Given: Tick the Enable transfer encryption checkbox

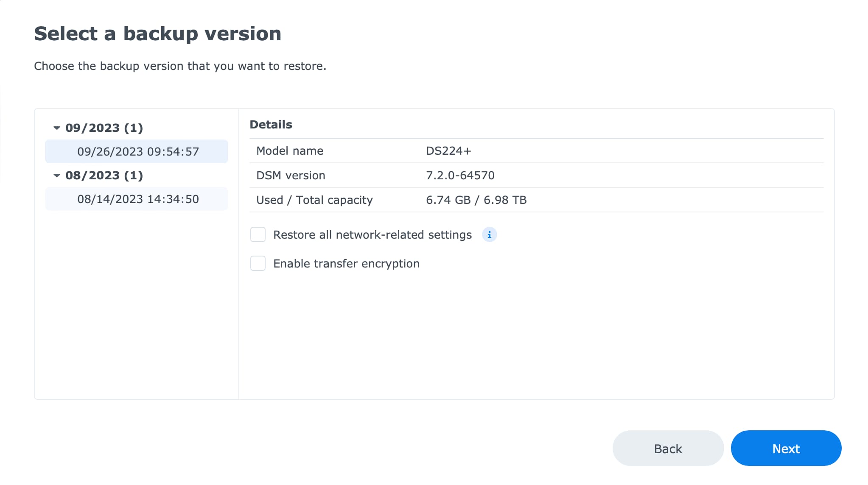Looking at the screenshot, I should click(258, 263).
